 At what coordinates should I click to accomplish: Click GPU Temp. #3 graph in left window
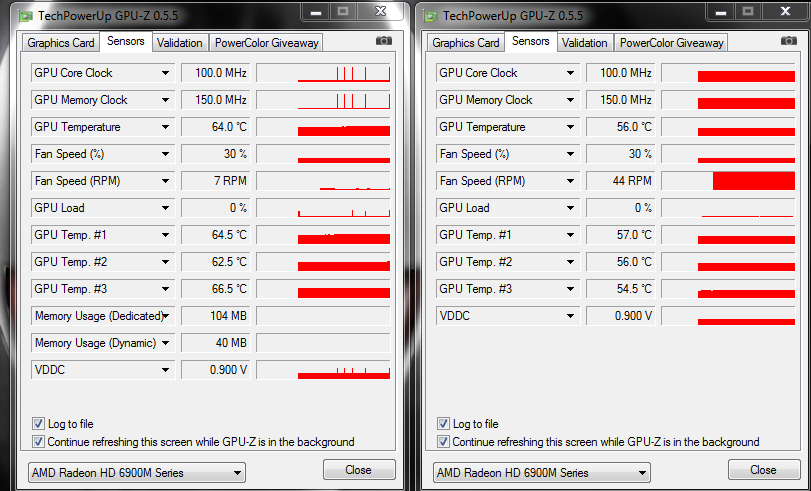pos(323,289)
